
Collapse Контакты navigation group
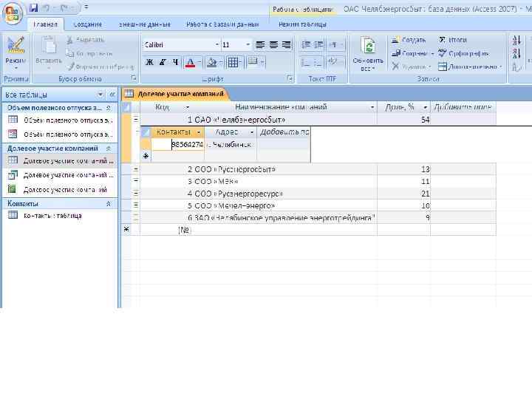point(109,204)
